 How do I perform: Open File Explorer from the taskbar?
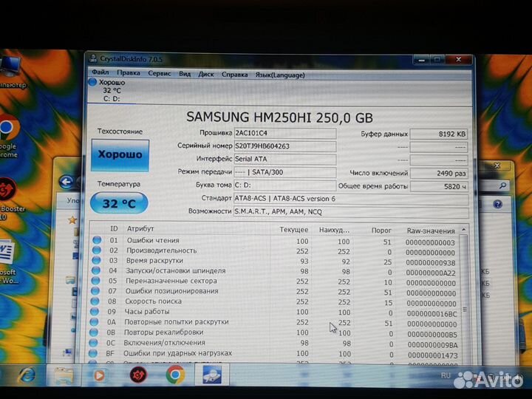point(64,375)
